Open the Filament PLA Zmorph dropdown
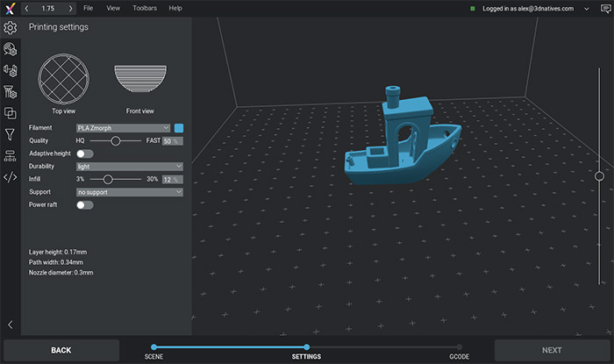614x364 pixels. (123, 128)
